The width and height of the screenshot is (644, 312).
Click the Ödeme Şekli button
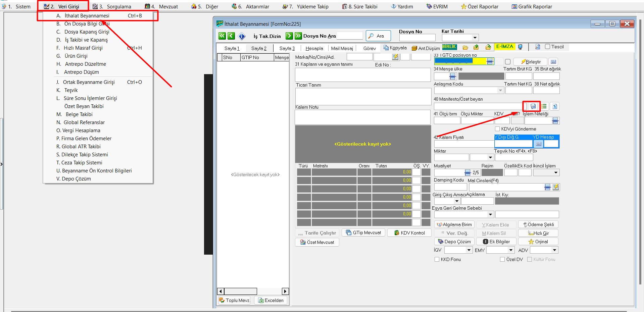[538, 224]
